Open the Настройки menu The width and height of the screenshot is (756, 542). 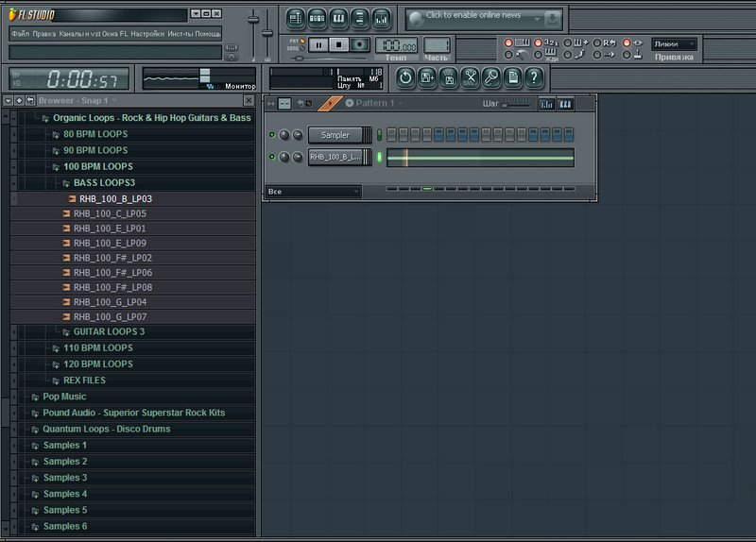[147, 33]
